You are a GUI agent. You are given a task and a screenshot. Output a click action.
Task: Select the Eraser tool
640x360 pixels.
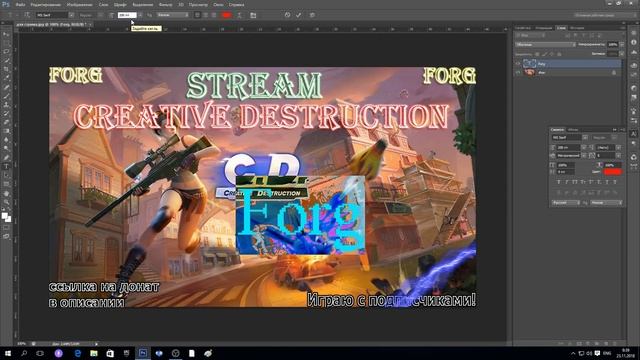tap(6, 122)
